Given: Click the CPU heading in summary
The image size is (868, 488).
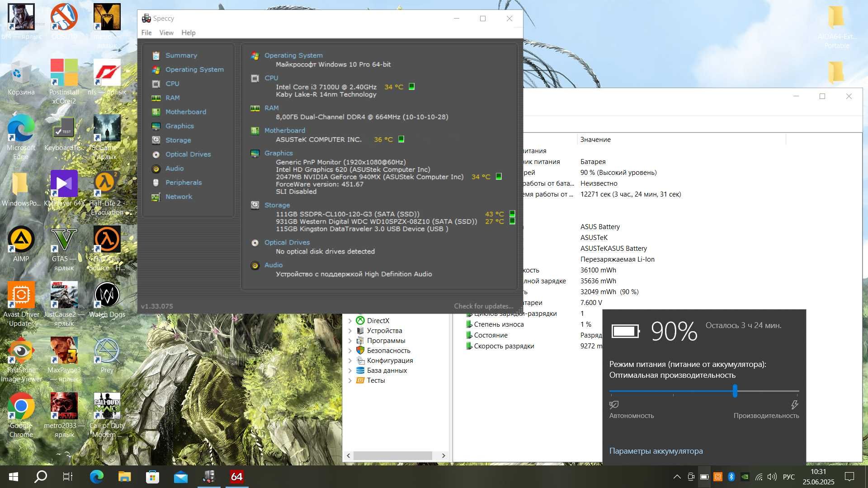Looking at the screenshot, I should (x=271, y=78).
